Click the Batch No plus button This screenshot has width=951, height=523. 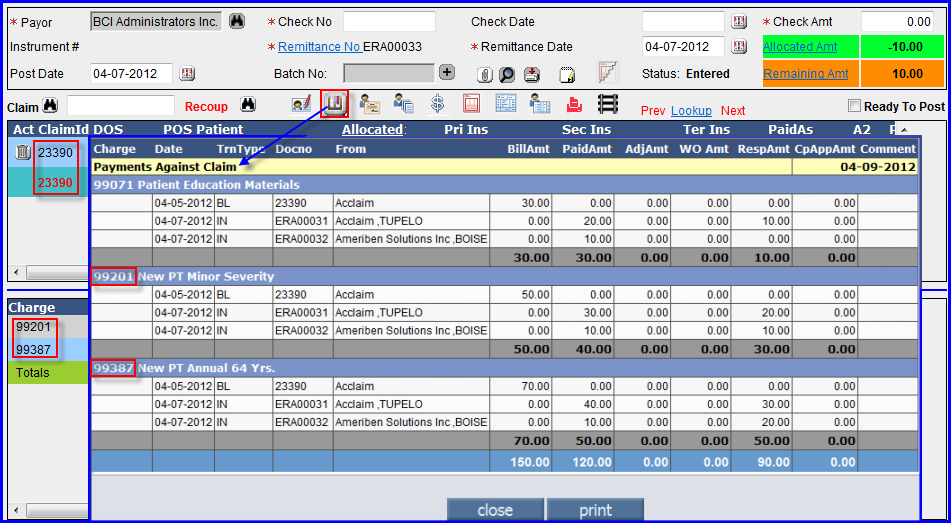point(446,73)
